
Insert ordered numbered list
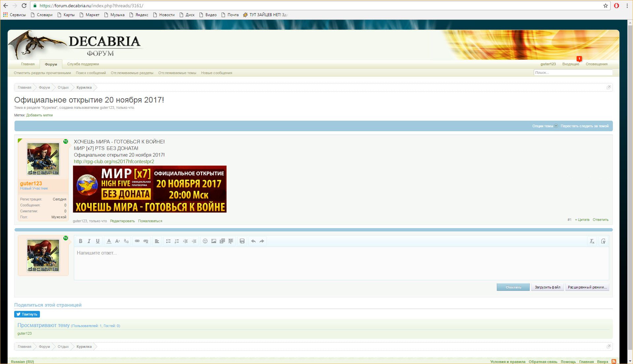[177, 241]
